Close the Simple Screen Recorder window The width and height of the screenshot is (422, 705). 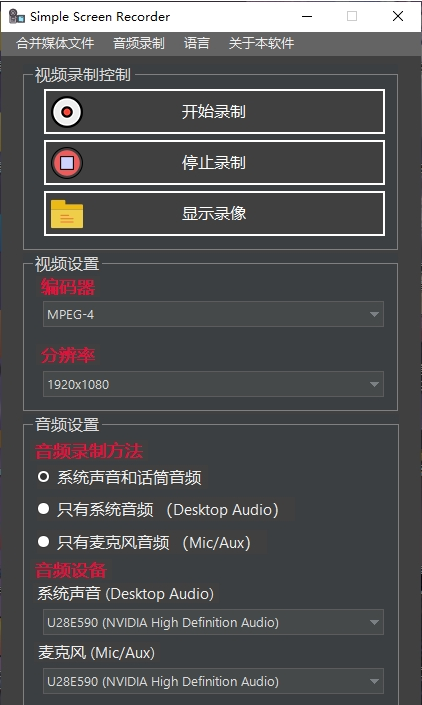(x=398, y=17)
